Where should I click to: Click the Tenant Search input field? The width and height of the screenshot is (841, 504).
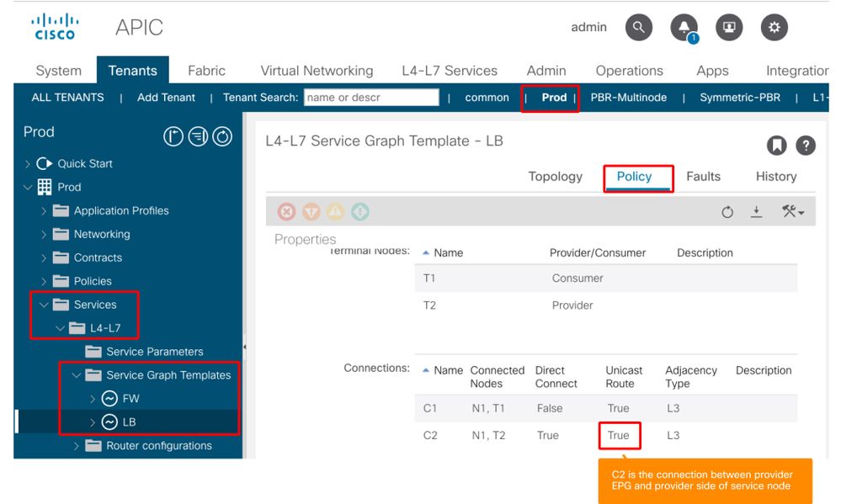371,98
